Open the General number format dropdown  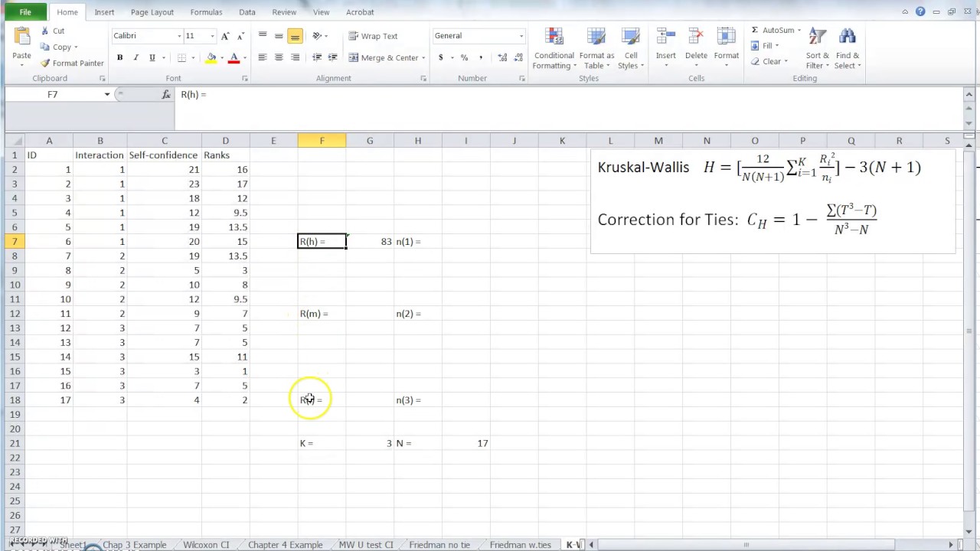pos(521,36)
